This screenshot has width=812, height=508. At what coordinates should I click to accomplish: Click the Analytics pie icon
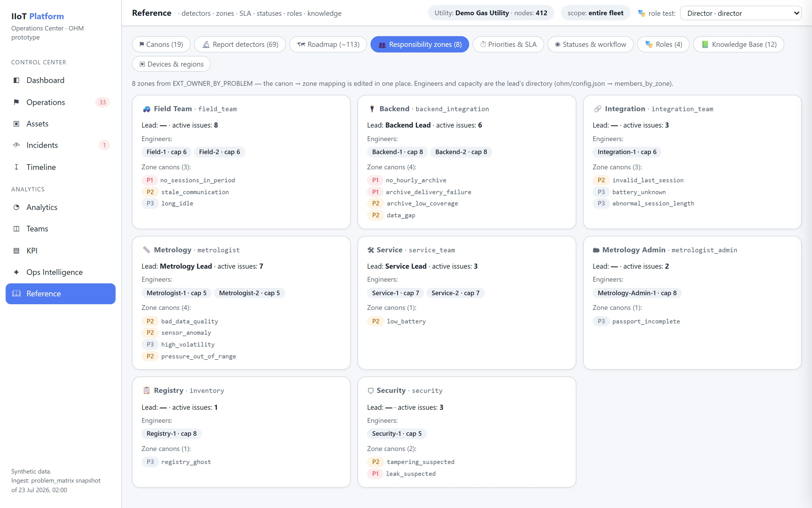[16, 207]
